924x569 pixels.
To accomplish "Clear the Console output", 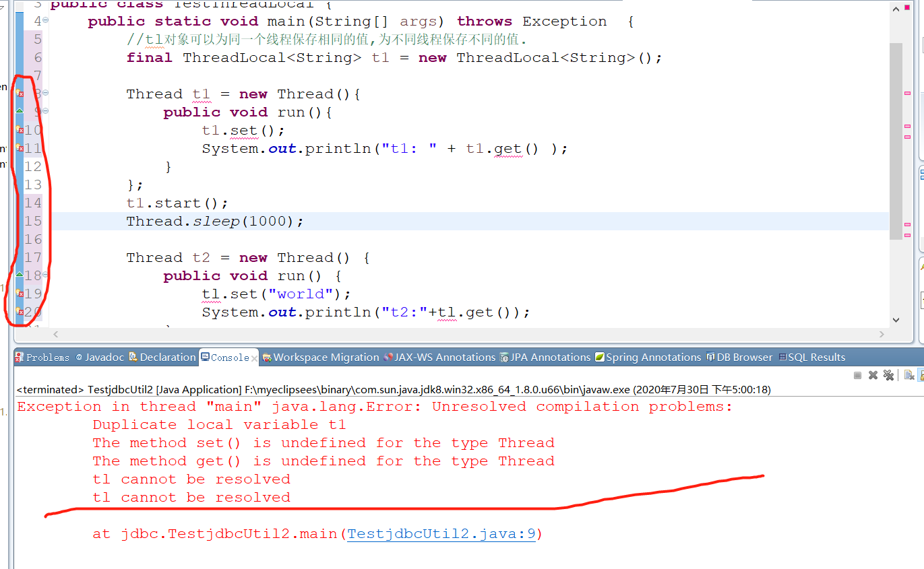I will click(909, 376).
